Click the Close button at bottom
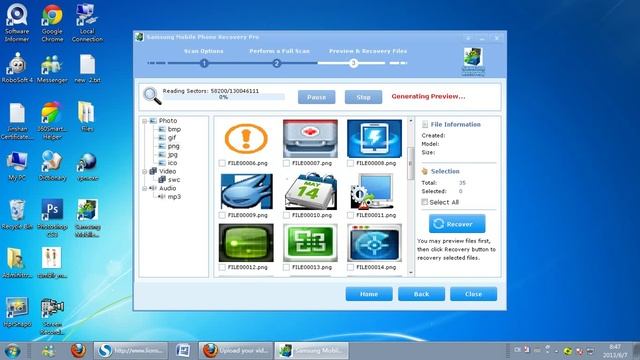The height and width of the screenshot is (360, 640). click(x=473, y=294)
